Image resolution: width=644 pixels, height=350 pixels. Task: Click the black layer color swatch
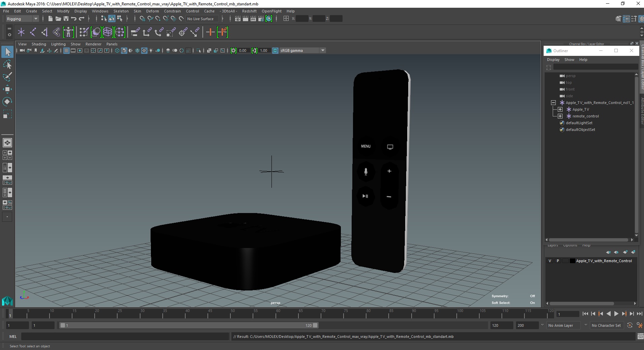pos(572,261)
